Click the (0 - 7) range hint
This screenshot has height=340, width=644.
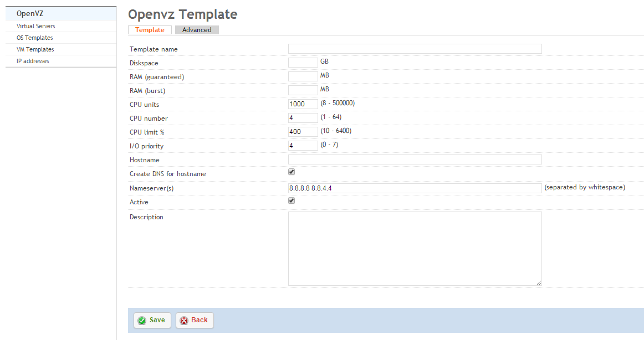329,145
